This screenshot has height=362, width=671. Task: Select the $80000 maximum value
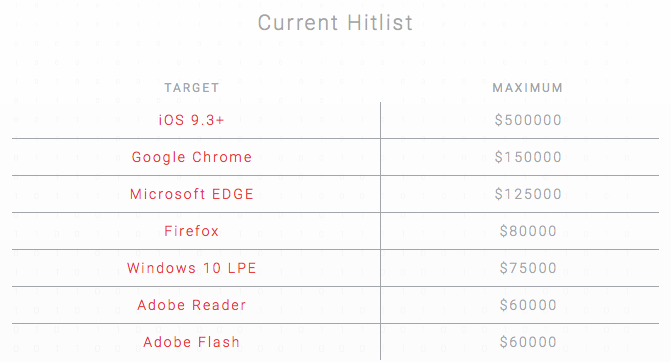click(528, 231)
